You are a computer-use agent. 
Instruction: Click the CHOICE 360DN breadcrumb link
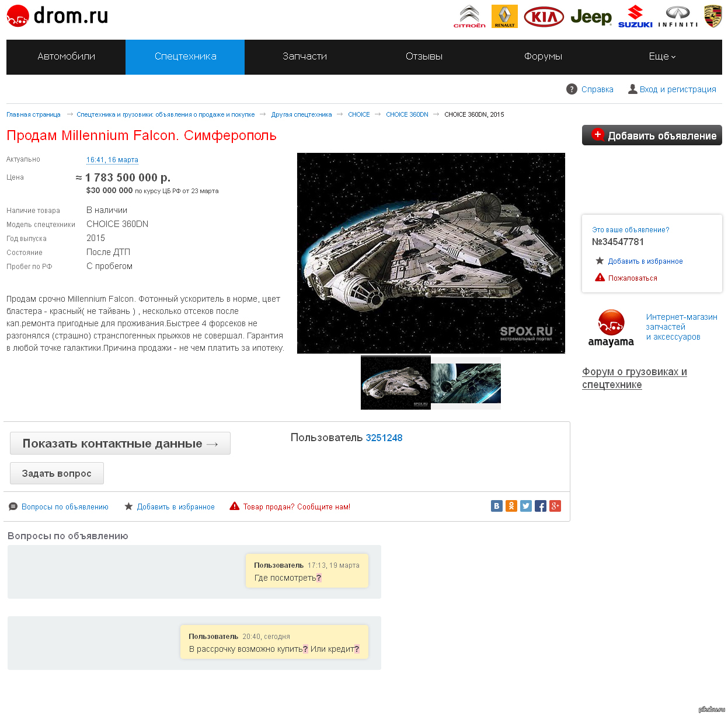pos(407,114)
